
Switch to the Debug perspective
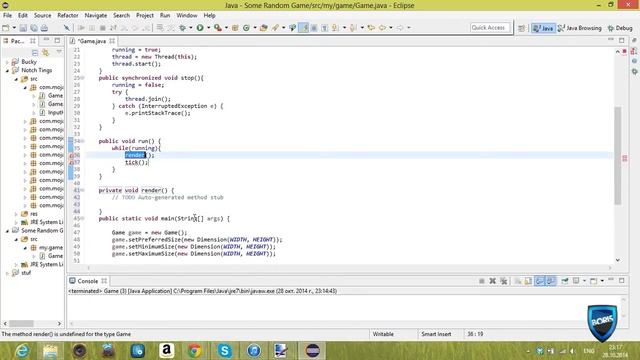[x=620, y=28]
